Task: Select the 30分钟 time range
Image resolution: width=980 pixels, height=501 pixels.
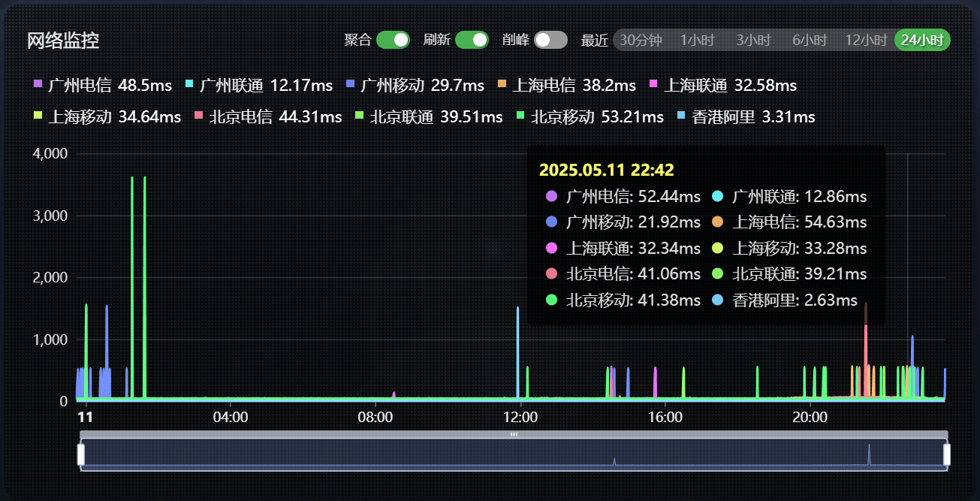Action: (641, 40)
